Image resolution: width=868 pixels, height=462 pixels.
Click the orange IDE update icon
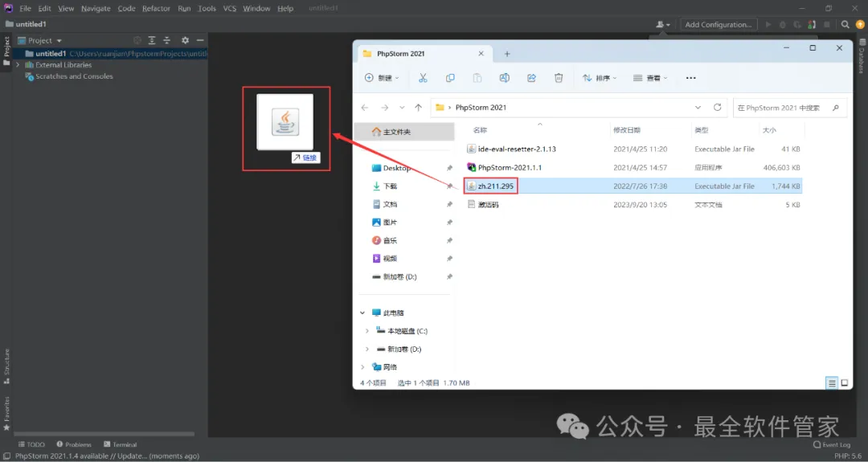click(x=860, y=24)
